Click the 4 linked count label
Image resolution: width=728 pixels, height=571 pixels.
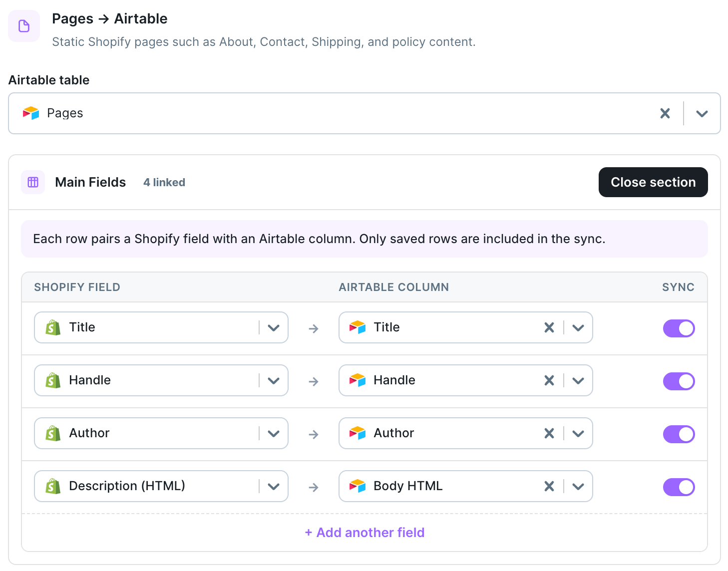pos(164,183)
